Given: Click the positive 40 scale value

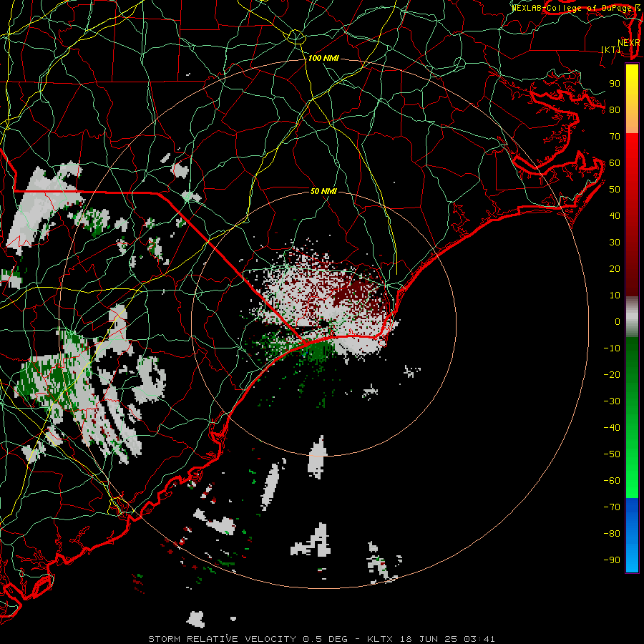Looking at the screenshot, I should tap(615, 215).
